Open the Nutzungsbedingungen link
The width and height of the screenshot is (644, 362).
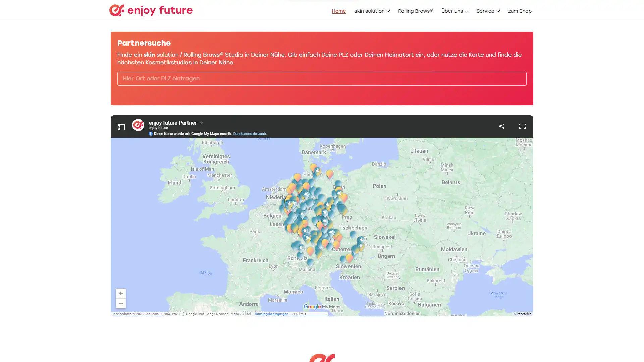coord(271,314)
